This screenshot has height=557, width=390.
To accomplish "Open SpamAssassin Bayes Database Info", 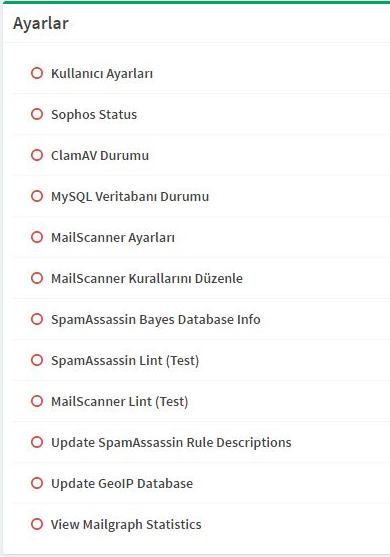I will [156, 320].
